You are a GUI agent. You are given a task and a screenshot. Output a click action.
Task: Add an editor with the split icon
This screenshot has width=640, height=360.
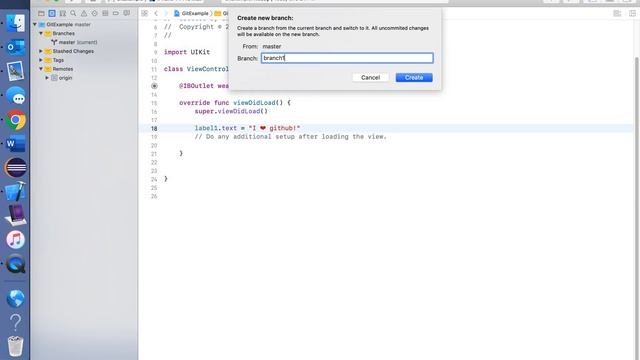[x=632, y=13]
